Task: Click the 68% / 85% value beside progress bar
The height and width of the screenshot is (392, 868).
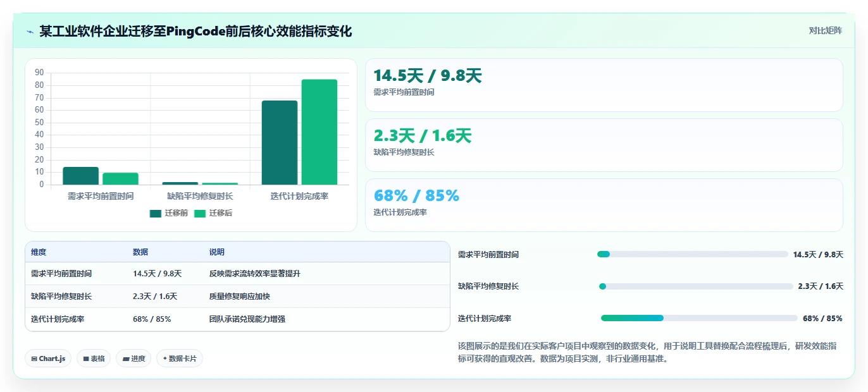Action: pyautogui.click(x=822, y=319)
